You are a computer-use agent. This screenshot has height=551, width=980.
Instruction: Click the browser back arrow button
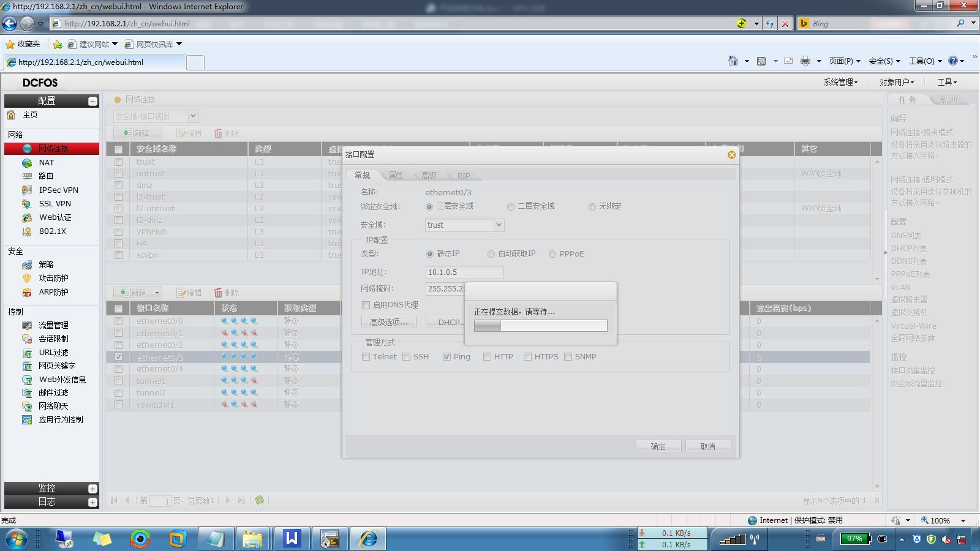[10, 24]
